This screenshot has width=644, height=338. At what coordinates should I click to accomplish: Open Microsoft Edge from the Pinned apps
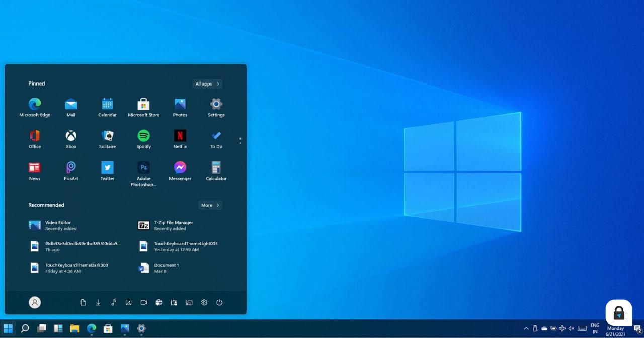click(x=35, y=107)
